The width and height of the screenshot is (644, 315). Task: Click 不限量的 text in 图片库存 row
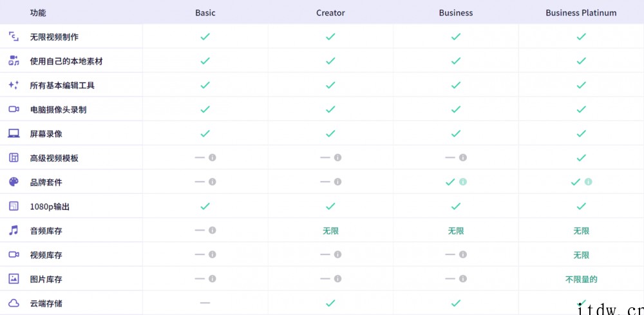click(581, 280)
